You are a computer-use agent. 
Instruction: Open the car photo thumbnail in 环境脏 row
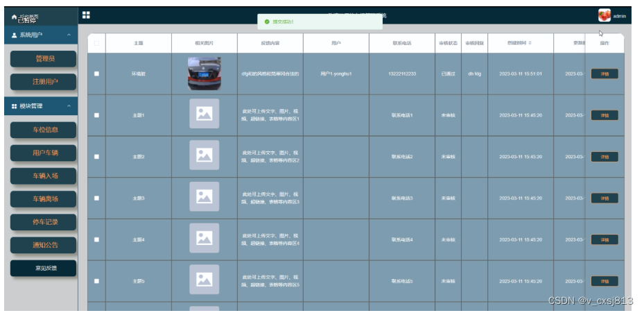204,74
